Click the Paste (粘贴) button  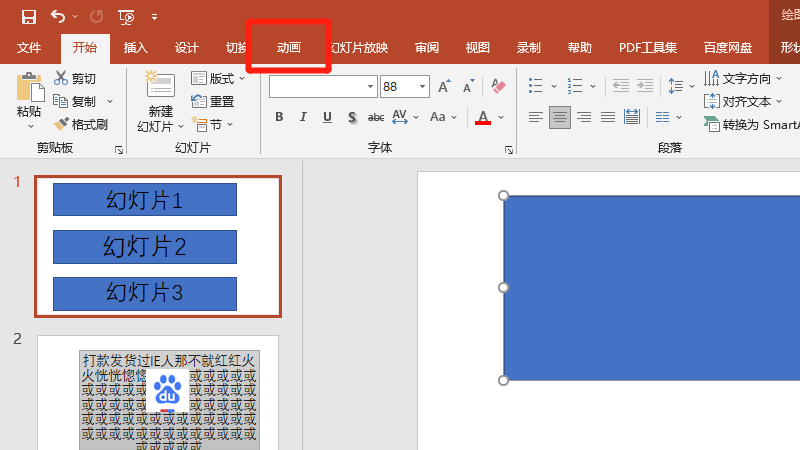[x=29, y=100]
